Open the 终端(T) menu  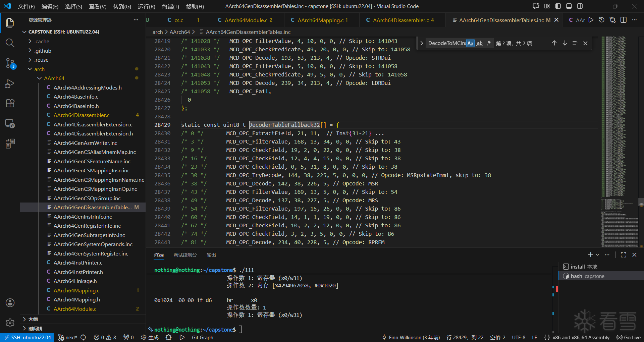coord(170,6)
